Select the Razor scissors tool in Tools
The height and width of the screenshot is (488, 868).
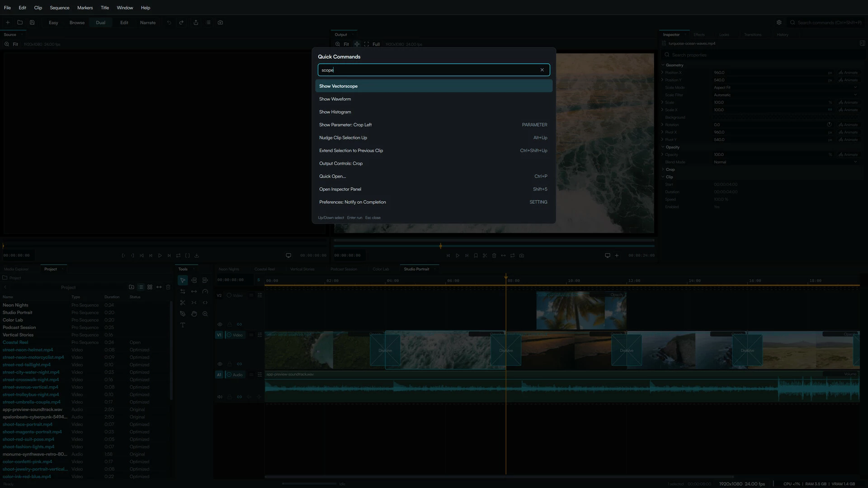point(183,303)
